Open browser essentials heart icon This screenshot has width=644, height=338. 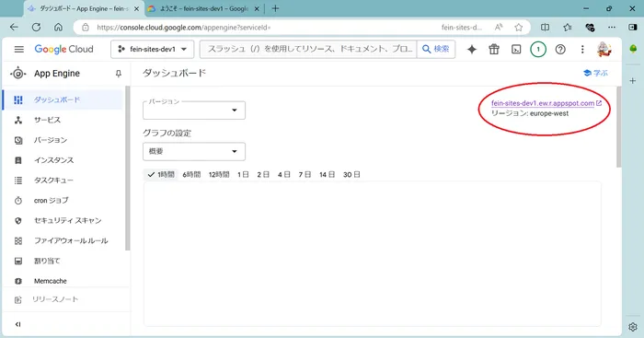pyautogui.click(x=590, y=28)
